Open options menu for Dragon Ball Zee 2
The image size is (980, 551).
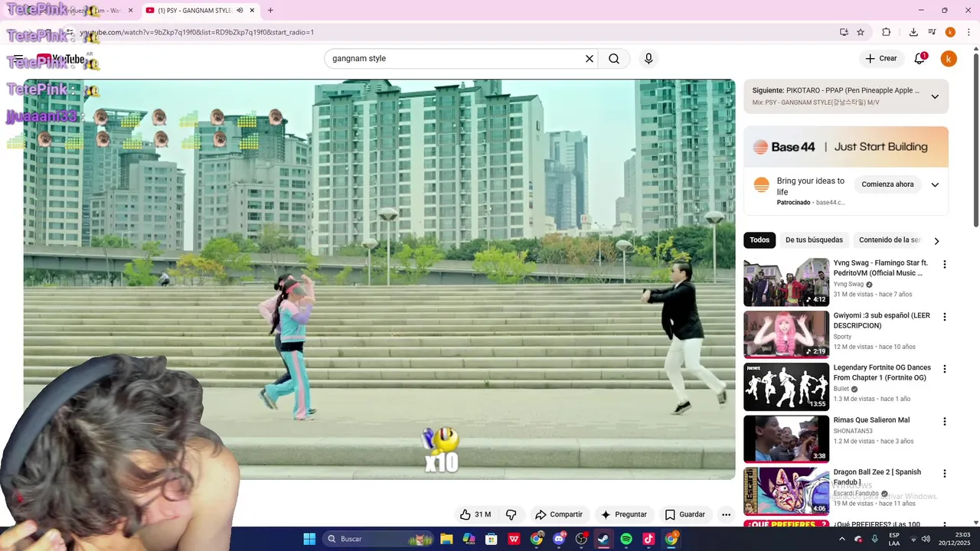(x=945, y=473)
